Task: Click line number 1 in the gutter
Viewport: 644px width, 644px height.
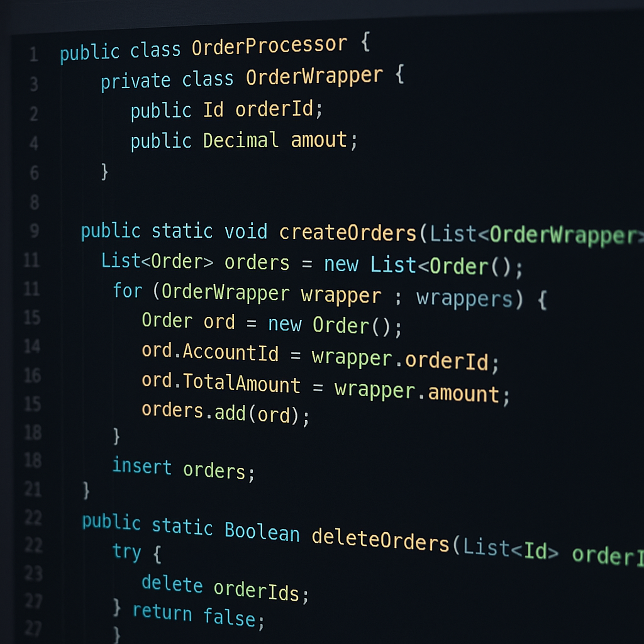Action: [x=34, y=55]
